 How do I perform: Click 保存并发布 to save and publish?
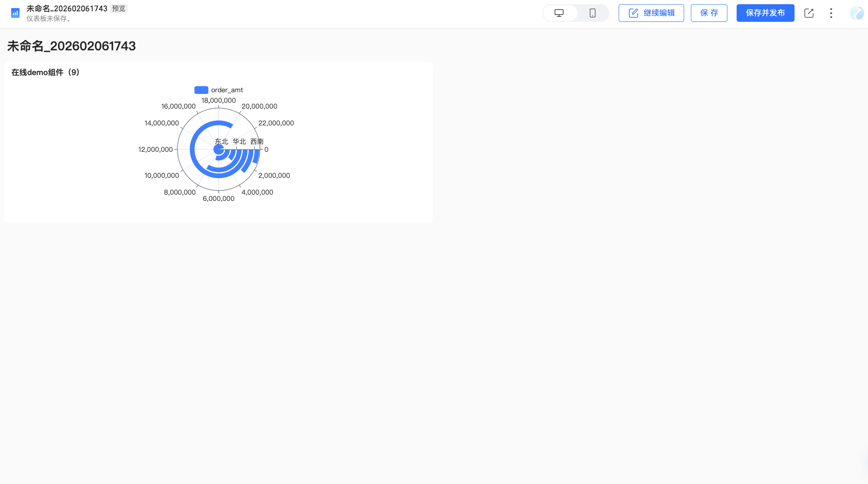[765, 13]
